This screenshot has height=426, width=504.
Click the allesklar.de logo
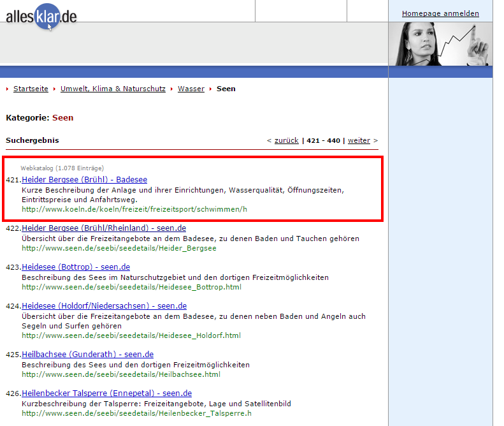tap(41, 17)
